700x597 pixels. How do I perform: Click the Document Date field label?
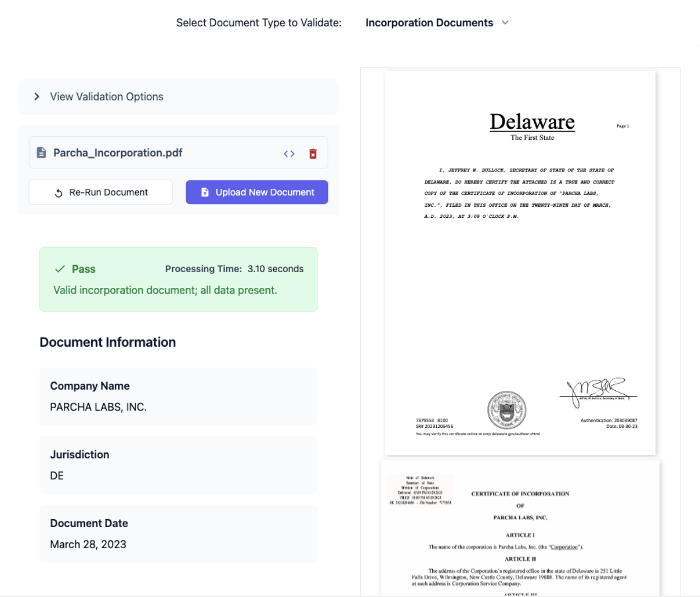[89, 523]
